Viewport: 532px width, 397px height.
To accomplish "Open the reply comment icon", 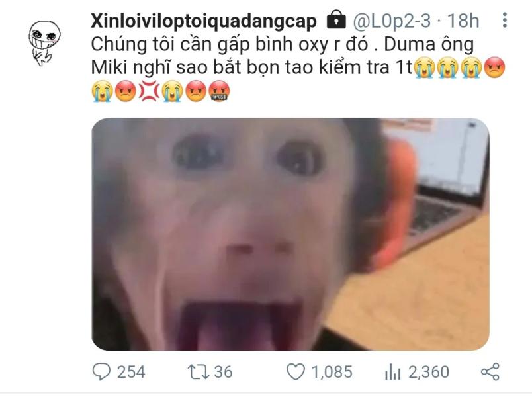I will coord(101,372).
